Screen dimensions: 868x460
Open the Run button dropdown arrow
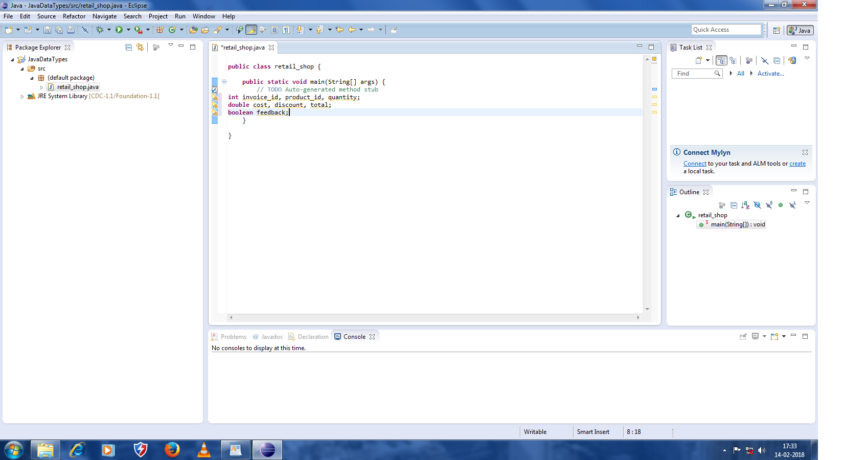[128, 30]
